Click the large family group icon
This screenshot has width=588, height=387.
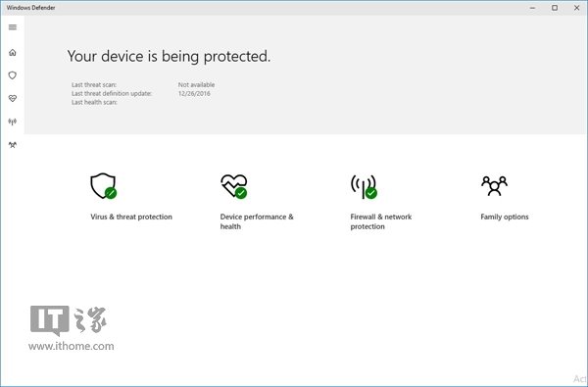tap(494, 185)
